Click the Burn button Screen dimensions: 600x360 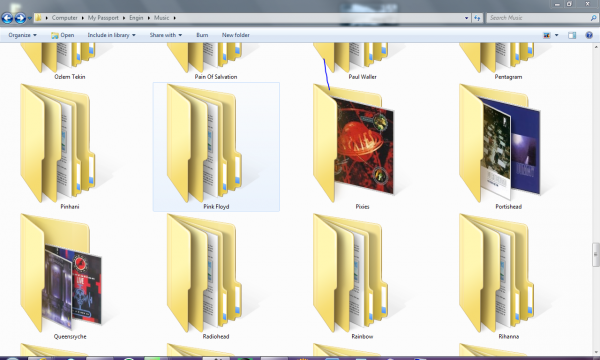[202, 35]
